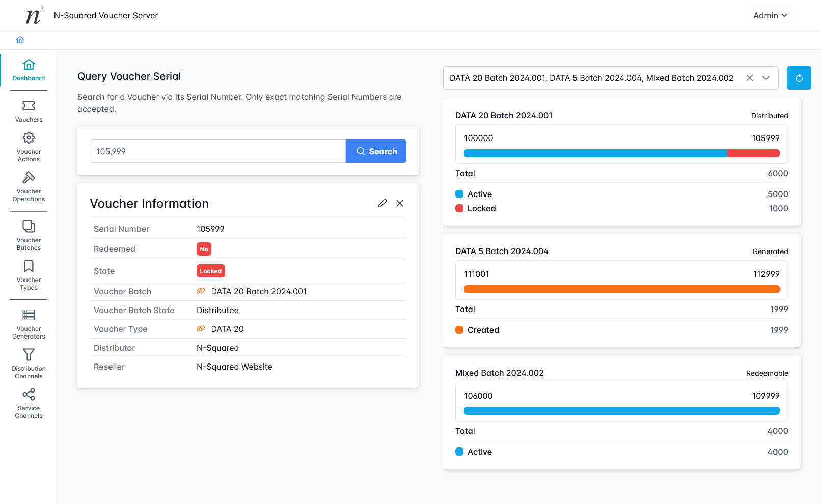Open Distribution Channels funnel icon
This screenshot has height=504, width=821.
tap(29, 355)
